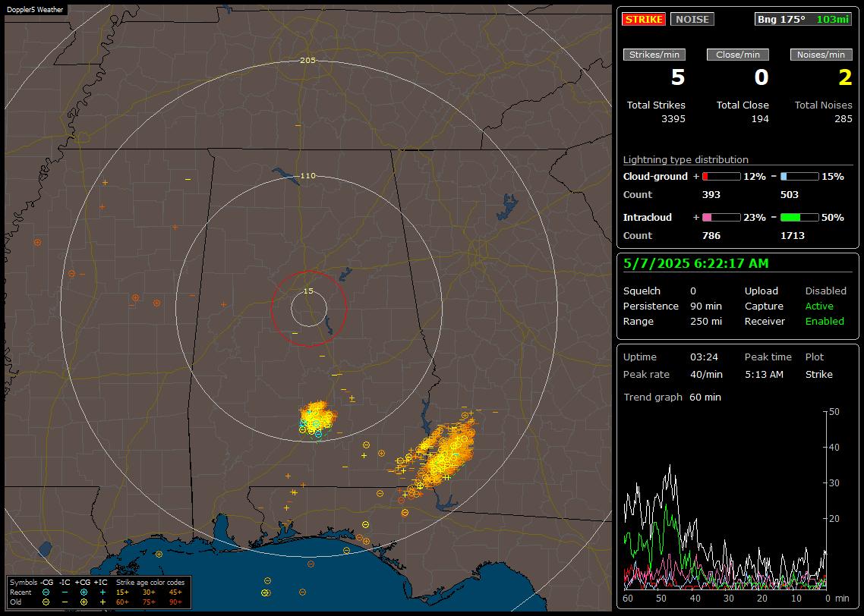Click the Close/min label box
Image resolution: width=864 pixels, height=616 pixels.
point(738,55)
